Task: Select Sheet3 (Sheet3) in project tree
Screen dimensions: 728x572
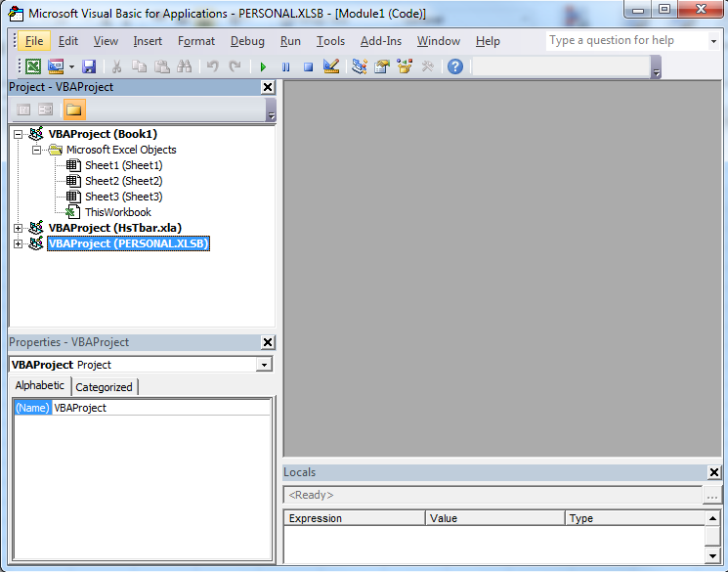Action: [x=123, y=197]
